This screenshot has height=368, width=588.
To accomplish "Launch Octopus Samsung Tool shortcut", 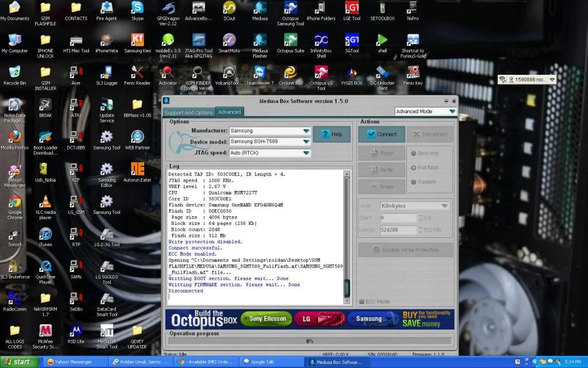I will pos(290,14).
